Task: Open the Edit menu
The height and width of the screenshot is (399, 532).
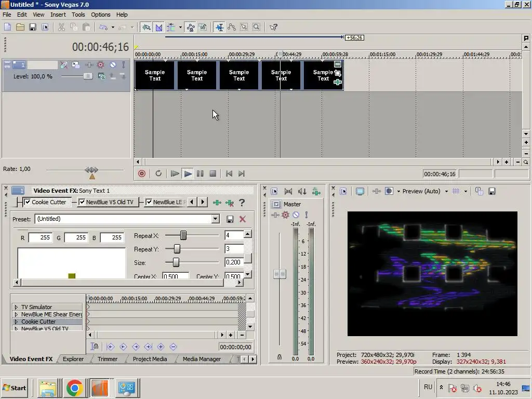Action: click(x=22, y=15)
